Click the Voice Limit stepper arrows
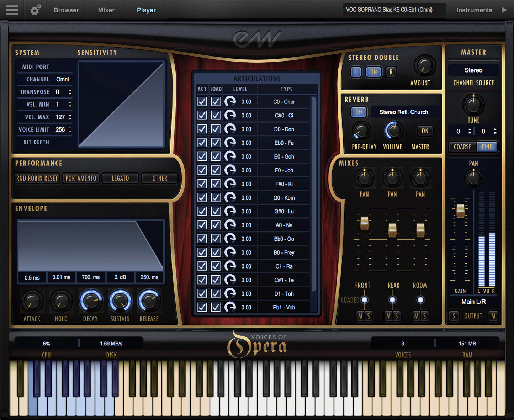The image size is (514, 420). [70, 130]
